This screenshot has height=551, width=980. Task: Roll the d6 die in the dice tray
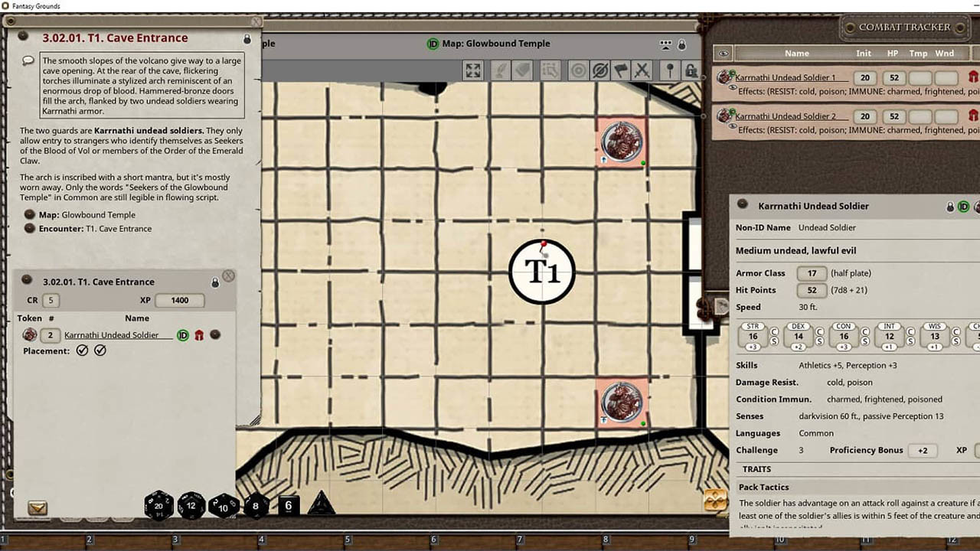pyautogui.click(x=288, y=505)
